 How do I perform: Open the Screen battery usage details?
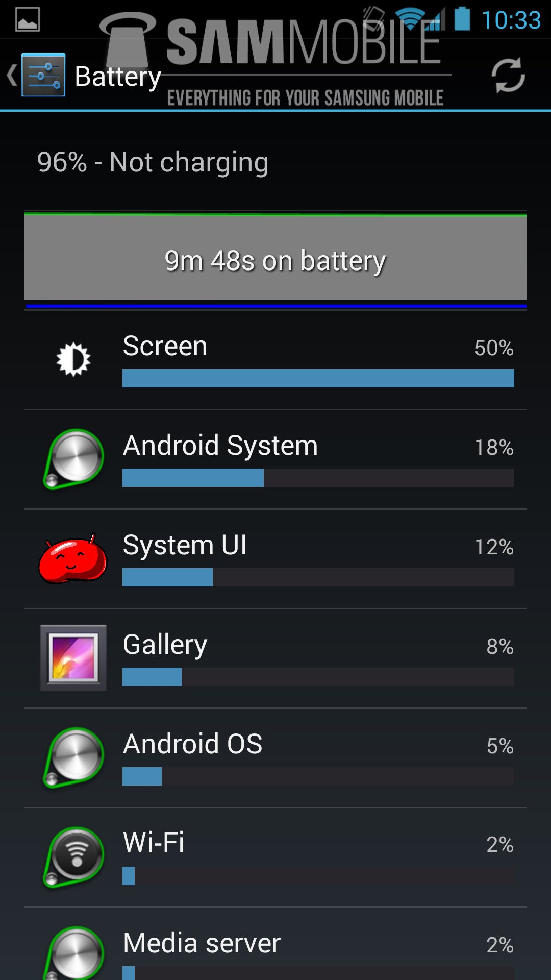pos(275,360)
